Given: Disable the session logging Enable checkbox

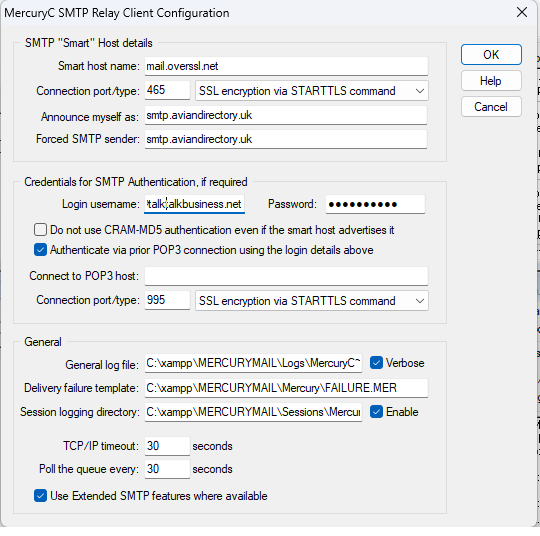Looking at the screenshot, I should (376, 412).
